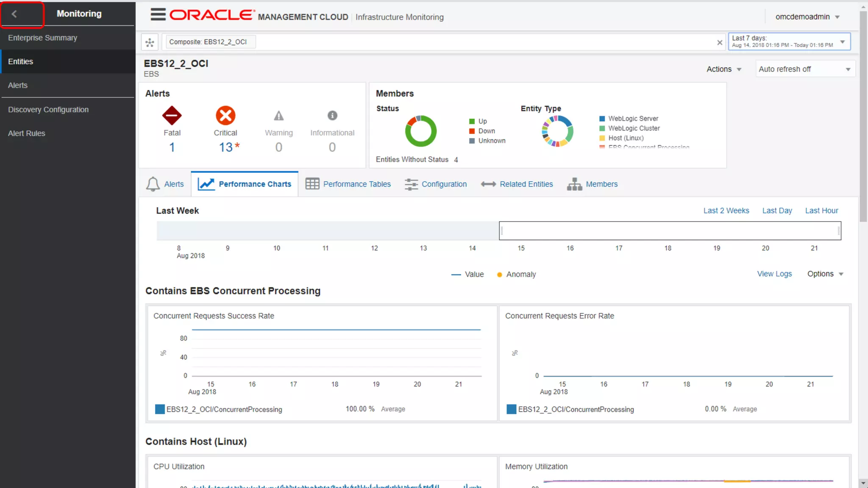
Task: Click the Warning triangle icon
Action: (x=278, y=116)
